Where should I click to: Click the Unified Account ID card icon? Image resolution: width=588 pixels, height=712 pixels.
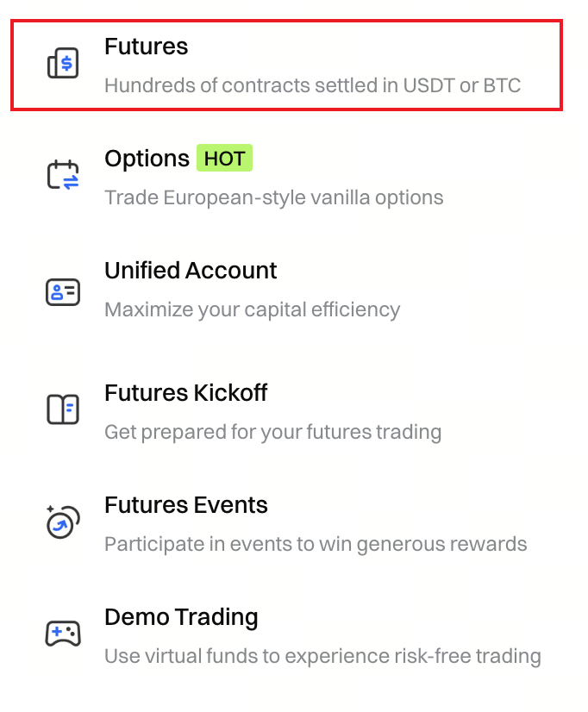coord(63,291)
